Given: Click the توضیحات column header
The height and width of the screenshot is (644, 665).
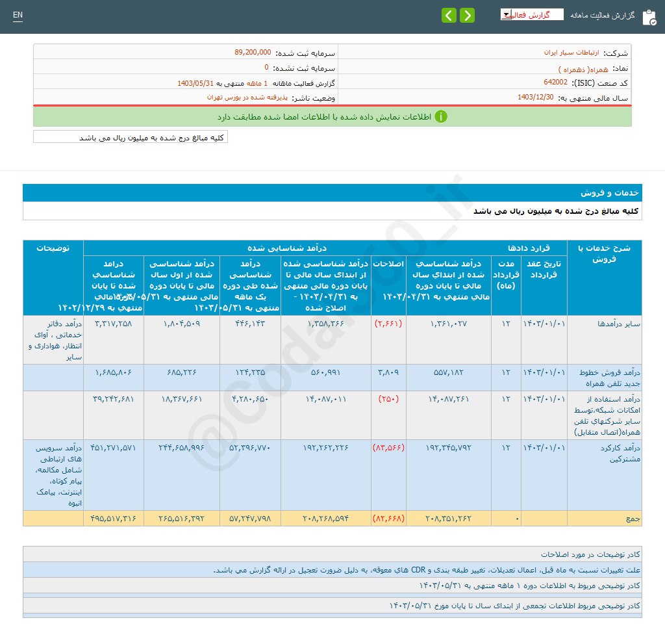Looking at the screenshot, I should pos(53,248).
